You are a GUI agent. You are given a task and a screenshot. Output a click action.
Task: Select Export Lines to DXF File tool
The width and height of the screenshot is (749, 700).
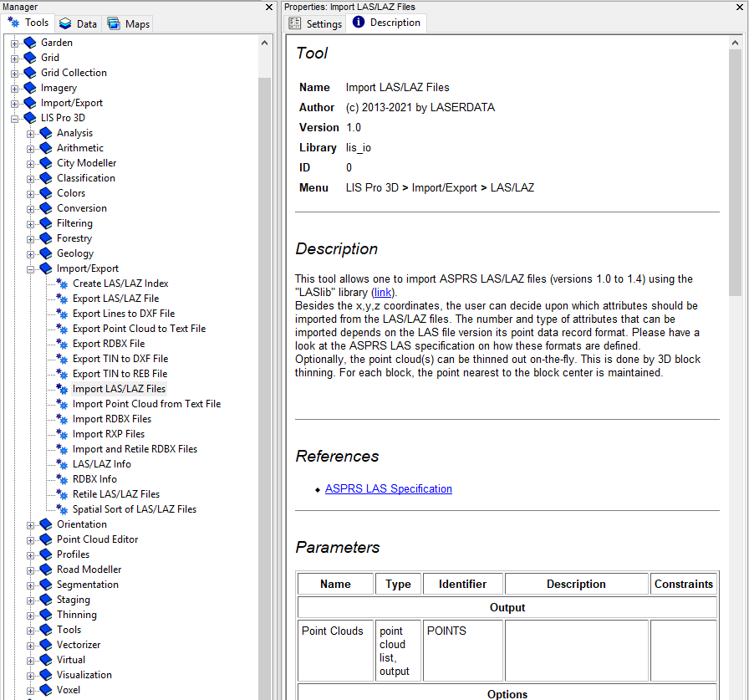click(x=124, y=314)
